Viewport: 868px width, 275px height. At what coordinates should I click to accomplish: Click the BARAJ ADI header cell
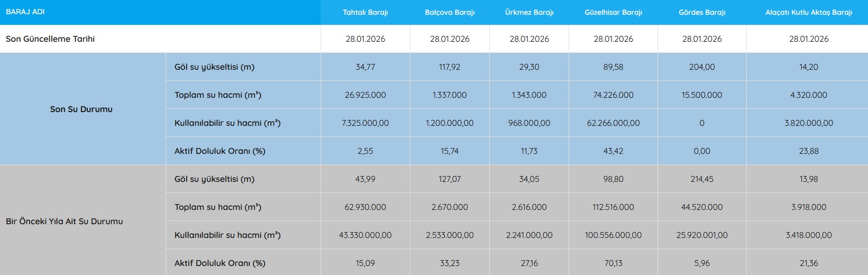pyautogui.click(x=25, y=12)
